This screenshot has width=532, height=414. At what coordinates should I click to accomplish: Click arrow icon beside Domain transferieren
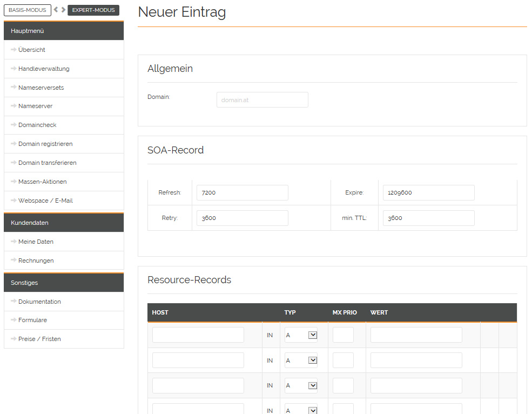(14, 163)
